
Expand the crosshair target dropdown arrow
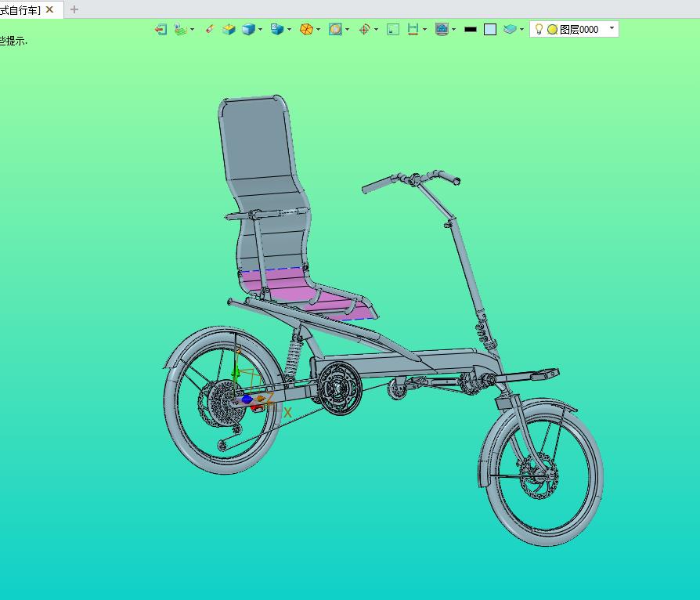pos(377,30)
